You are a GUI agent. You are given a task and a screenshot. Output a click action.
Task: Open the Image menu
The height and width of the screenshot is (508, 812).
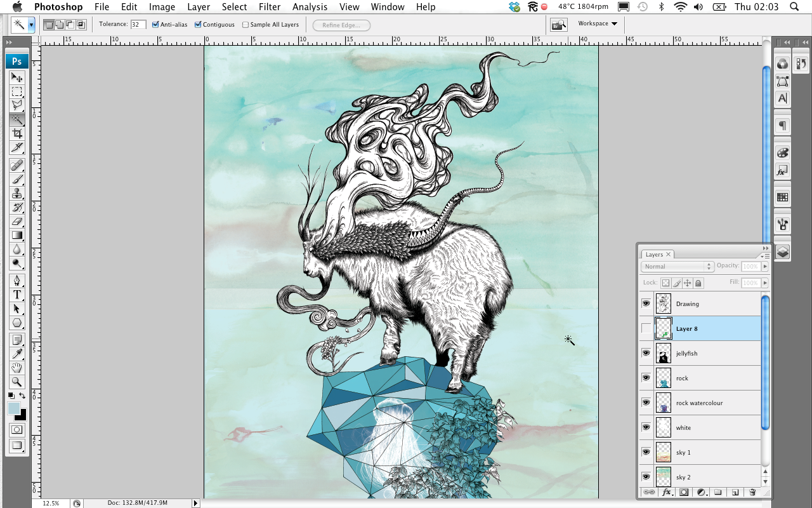[162, 7]
